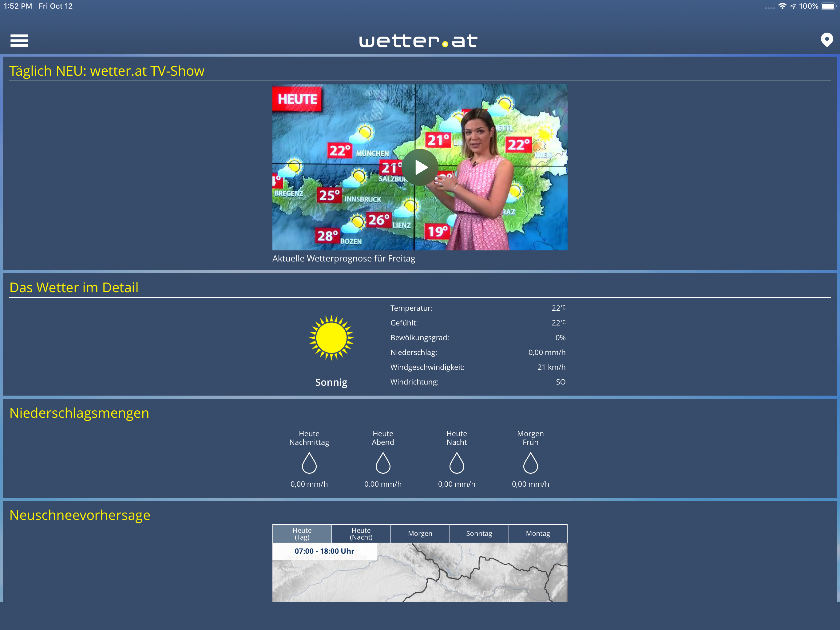Screen dimensions: 840x630
Task: Switch to the Sonntag snow forecast tab
Action: click(479, 533)
